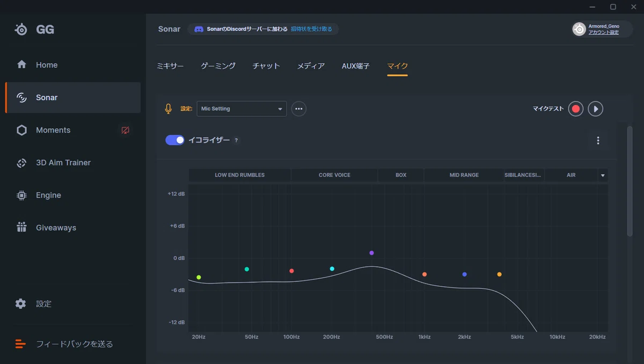Click the red mic test record button
Viewport: 644px width, 364px height.
tap(576, 109)
